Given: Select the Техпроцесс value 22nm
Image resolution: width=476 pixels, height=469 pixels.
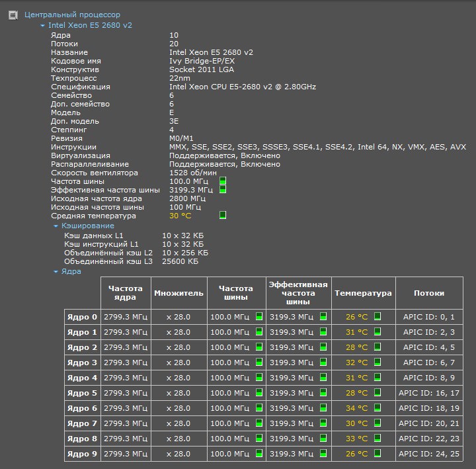Looking at the screenshot, I should point(180,78).
